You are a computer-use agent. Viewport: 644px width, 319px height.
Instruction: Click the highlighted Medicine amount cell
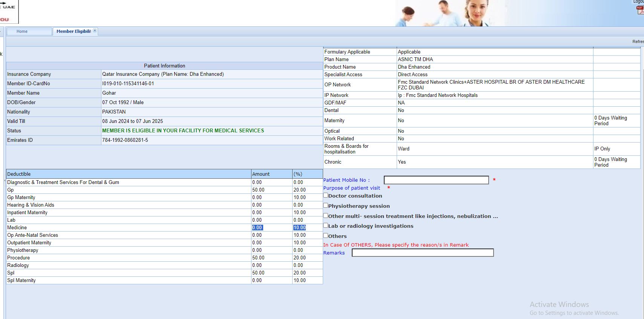[257, 228]
